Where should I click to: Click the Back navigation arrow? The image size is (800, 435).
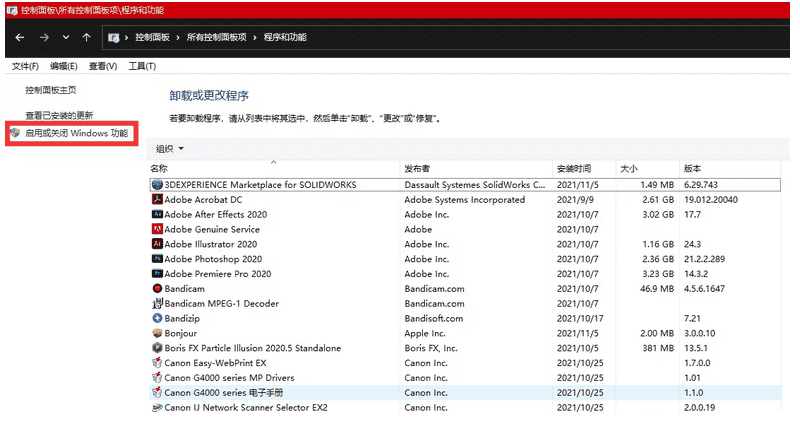[20, 37]
